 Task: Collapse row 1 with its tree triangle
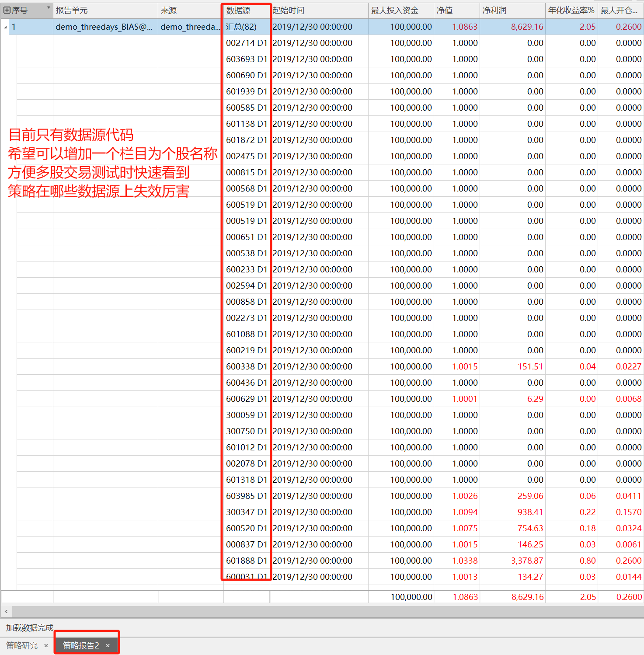[5, 27]
